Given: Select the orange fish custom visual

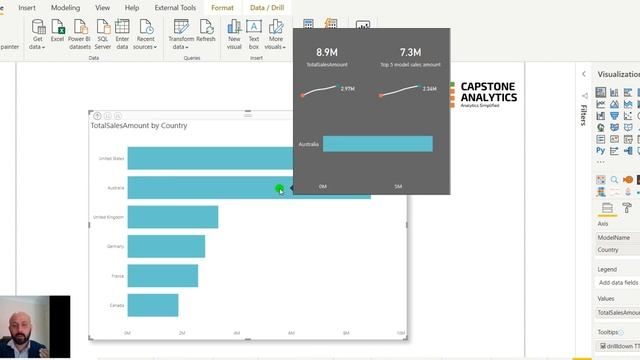Looking at the screenshot, I should click(628, 180).
